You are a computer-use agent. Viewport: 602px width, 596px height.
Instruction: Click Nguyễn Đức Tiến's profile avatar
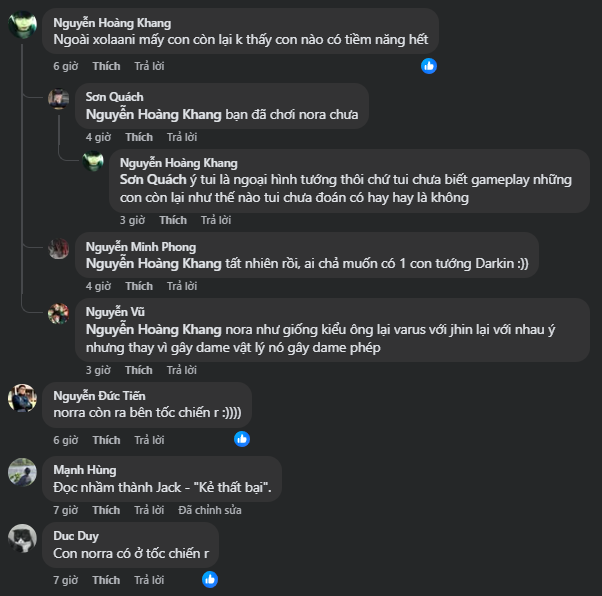click(x=23, y=398)
